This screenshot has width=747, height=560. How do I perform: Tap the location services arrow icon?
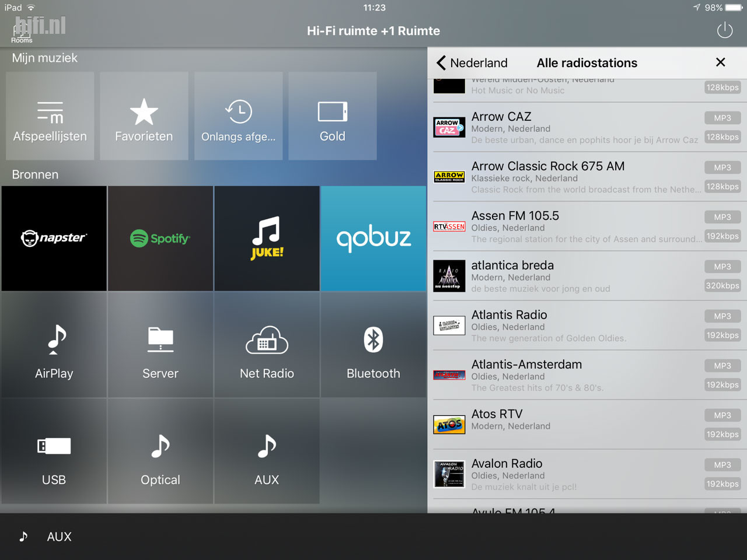click(x=696, y=8)
